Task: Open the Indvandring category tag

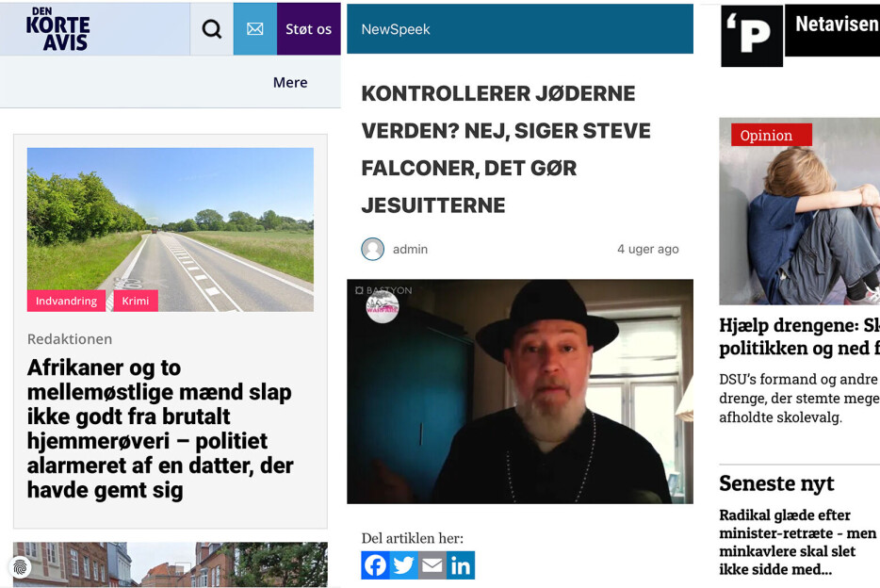Action: [x=66, y=301]
